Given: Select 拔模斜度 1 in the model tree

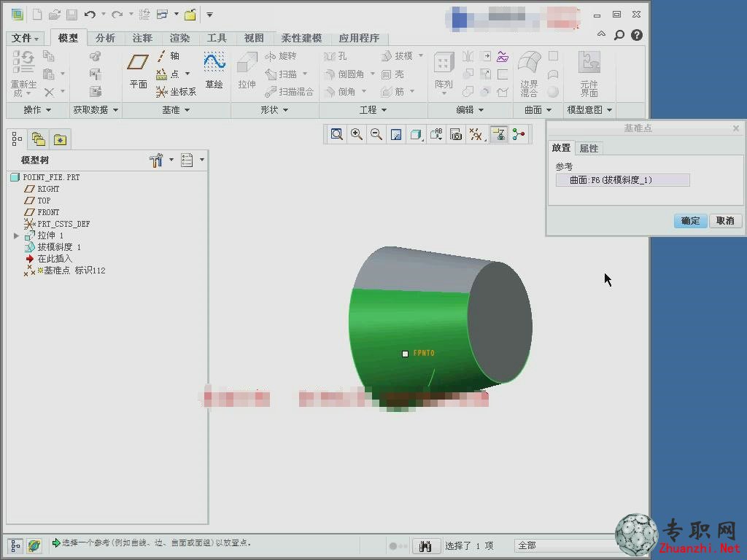Looking at the screenshot, I should tap(53, 247).
